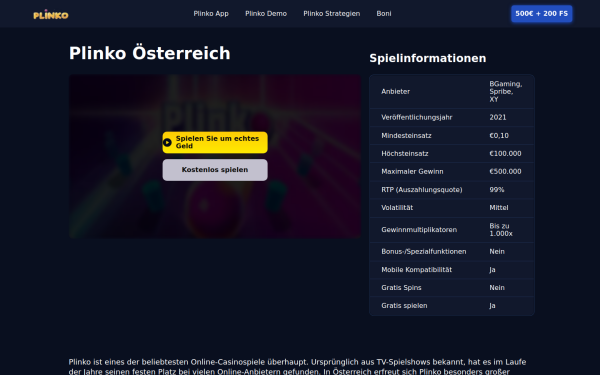Click the Kostenlos spielen button
Screen dimensions: 600x375
[215, 170]
